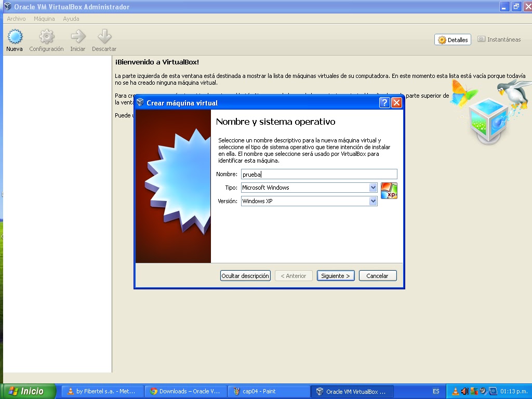Click the '¡Bienvenido a VirtualBox!' heading
The height and width of the screenshot is (399, 532).
click(x=157, y=62)
